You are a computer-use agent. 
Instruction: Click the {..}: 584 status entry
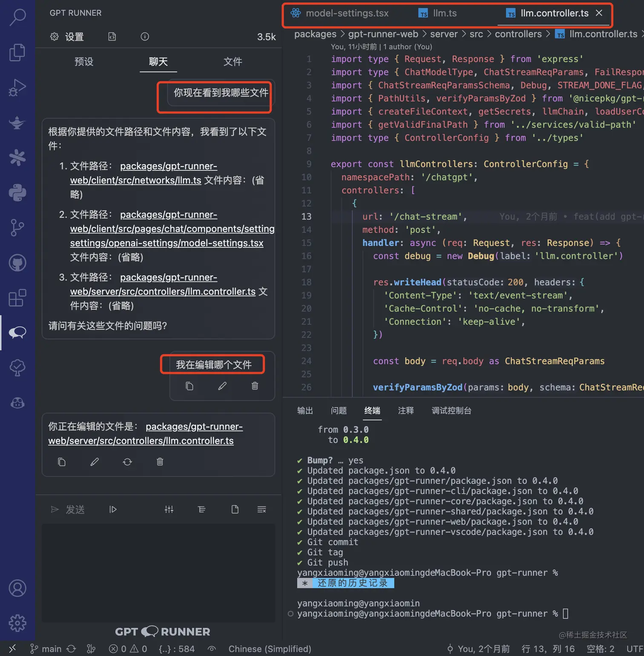[x=176, y=649]
